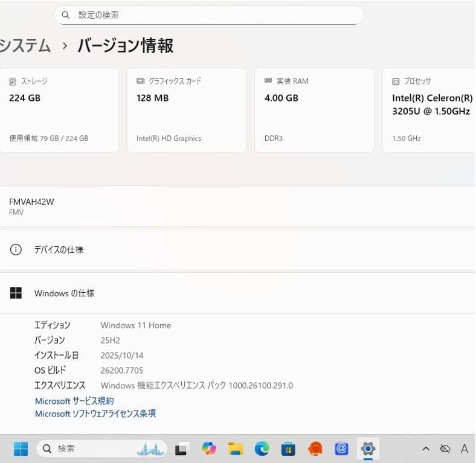Open File Explorer from the taskbar
Screen dimensions: 476x463
click(x=236, y=449)
